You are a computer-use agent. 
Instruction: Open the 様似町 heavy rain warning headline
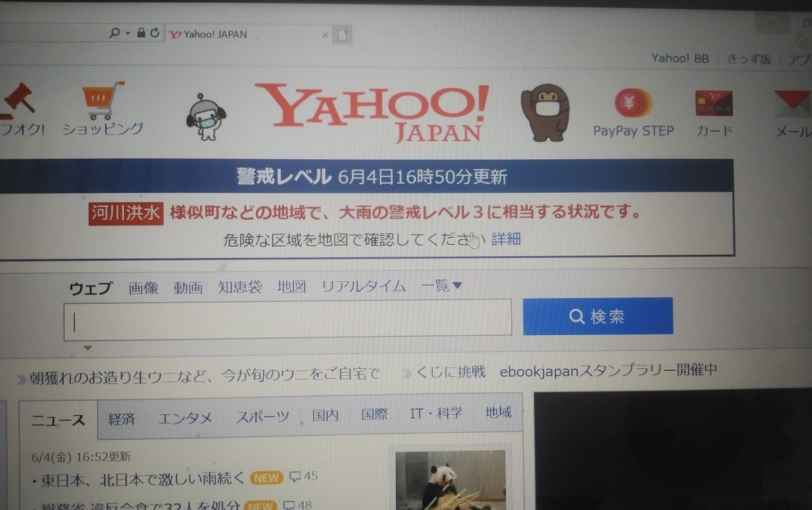405,213
